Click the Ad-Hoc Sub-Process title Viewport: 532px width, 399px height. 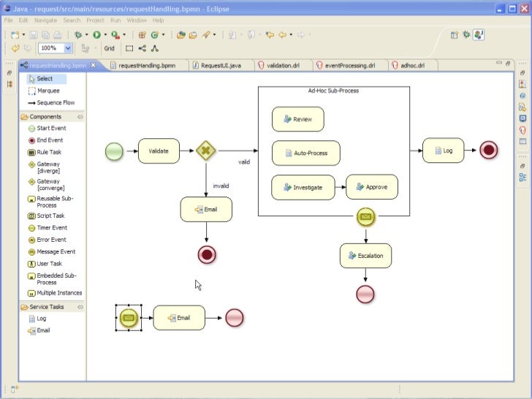[333, 91]
